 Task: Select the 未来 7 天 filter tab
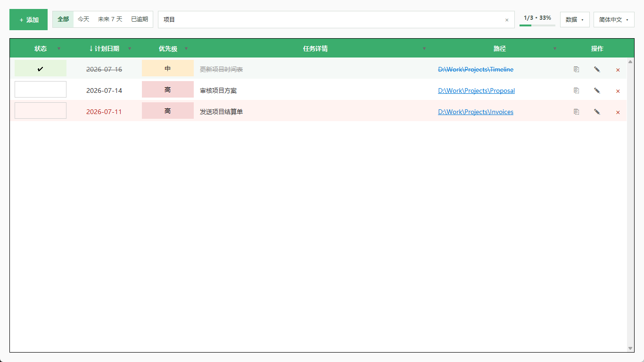(x=110, y=19)
